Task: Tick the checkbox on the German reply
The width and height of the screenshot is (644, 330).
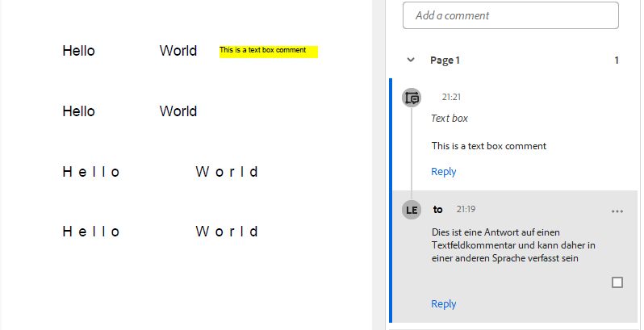Action: pos(617,282)
